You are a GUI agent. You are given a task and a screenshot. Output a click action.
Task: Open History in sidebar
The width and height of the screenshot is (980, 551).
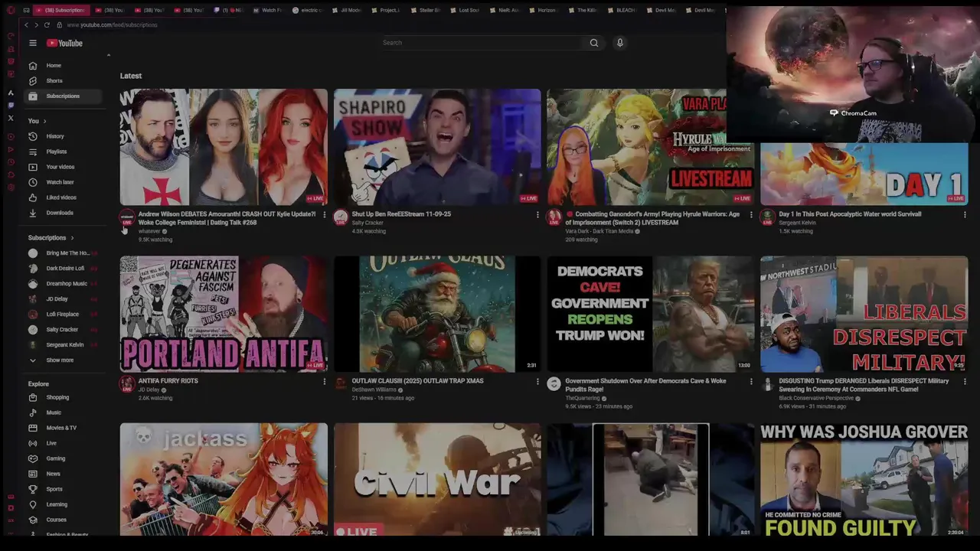pos(64,136)
